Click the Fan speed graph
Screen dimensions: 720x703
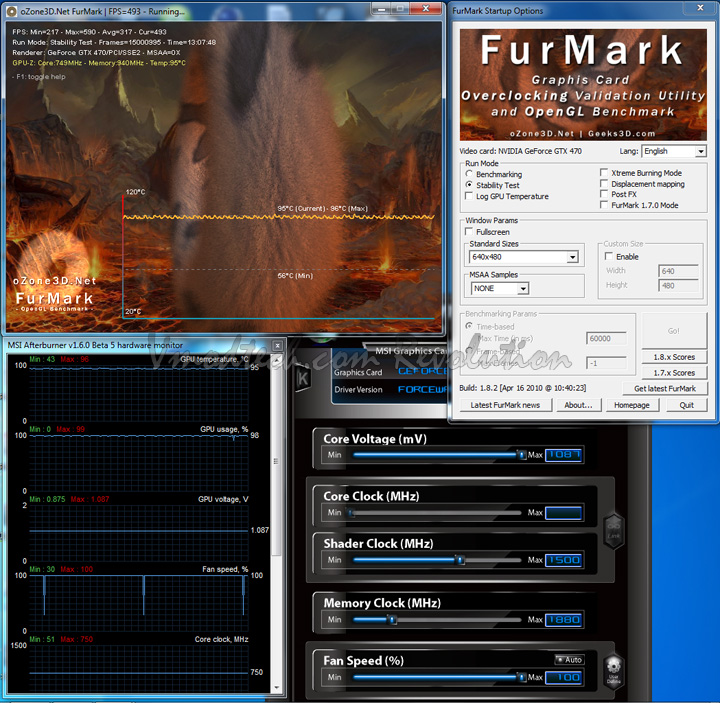tap(139, 603)
